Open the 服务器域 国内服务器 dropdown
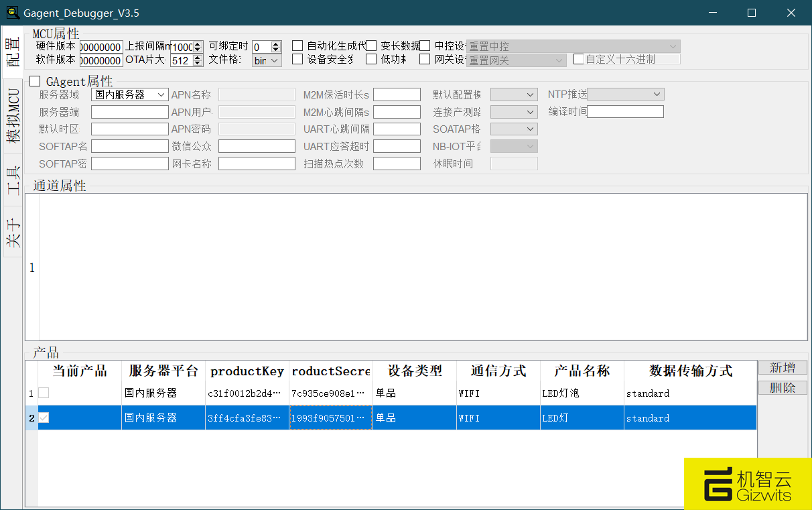The height and width of the screenshot is (510, 812). pyautogui.click(x=129, y=94)
